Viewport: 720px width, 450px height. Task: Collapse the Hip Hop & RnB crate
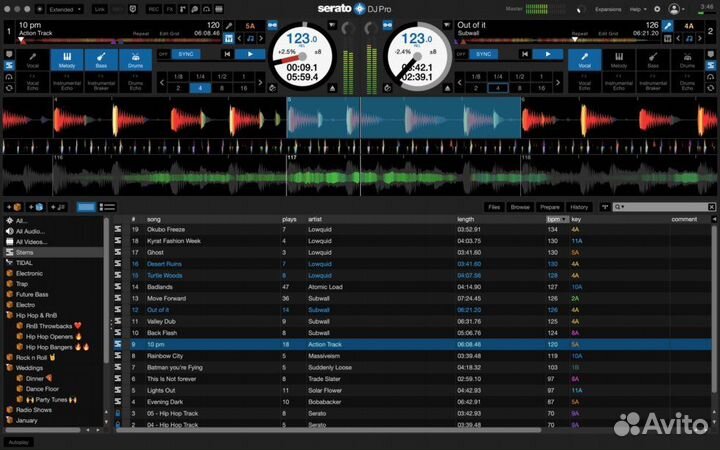9,315
